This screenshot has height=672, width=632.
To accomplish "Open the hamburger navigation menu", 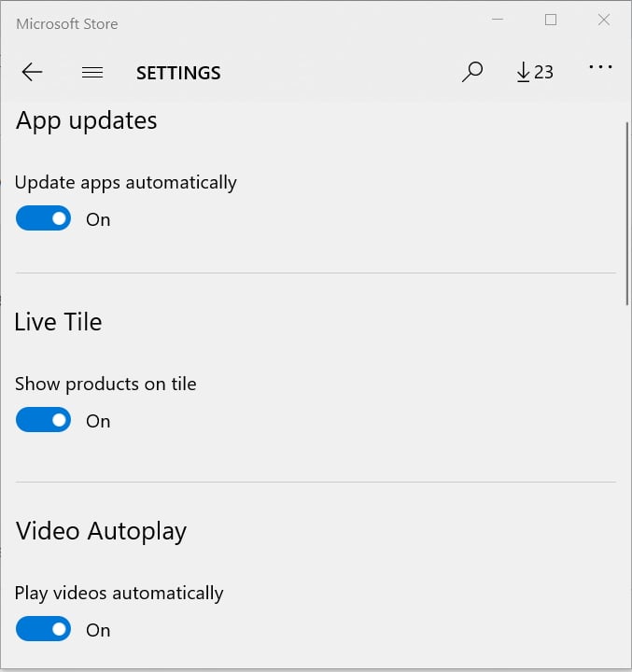I will tap(92, 73).
